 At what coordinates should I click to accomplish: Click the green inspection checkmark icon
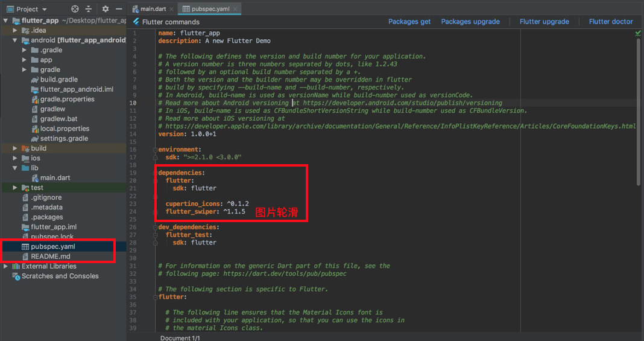click(638, 33)
